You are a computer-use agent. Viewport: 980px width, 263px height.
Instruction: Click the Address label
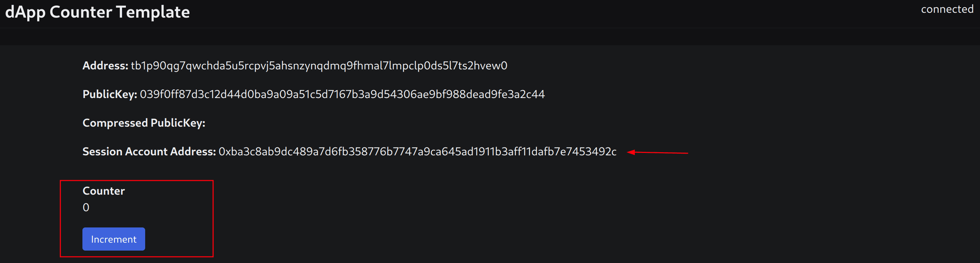105,66
